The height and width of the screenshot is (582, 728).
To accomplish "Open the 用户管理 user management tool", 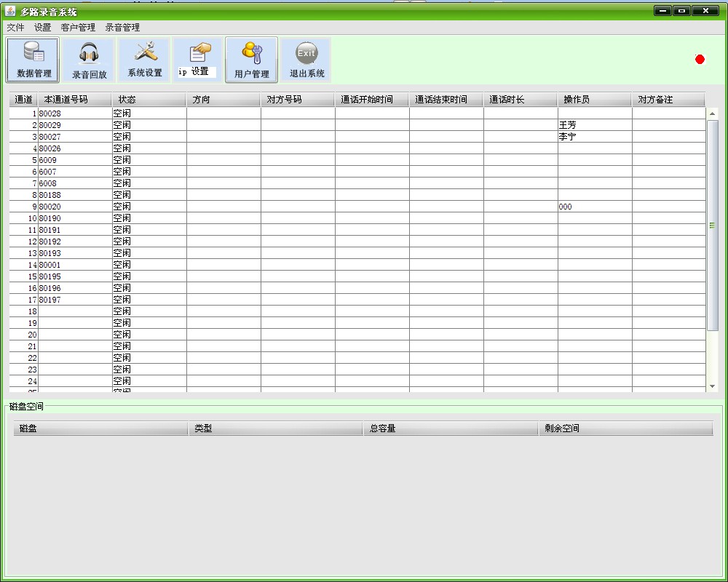I will pos(251,60).
